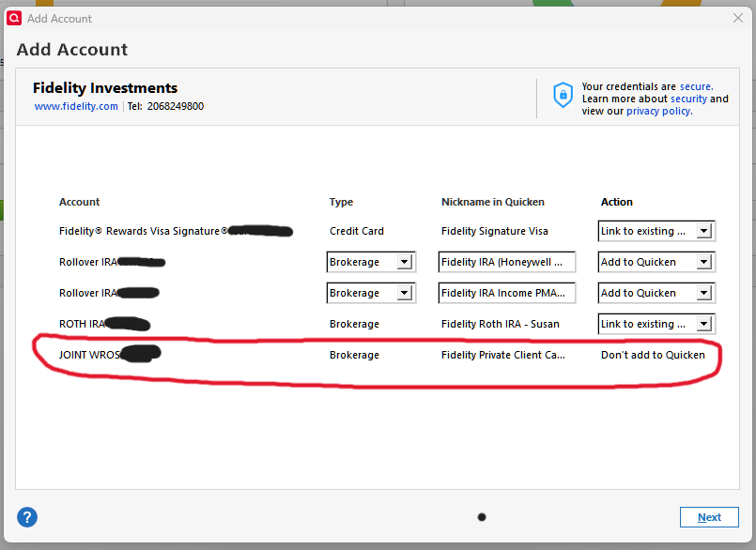Viewport: 756px width, 550px height.
Task: Click the 'Action' column header
Action: click(x=617, y=202)
